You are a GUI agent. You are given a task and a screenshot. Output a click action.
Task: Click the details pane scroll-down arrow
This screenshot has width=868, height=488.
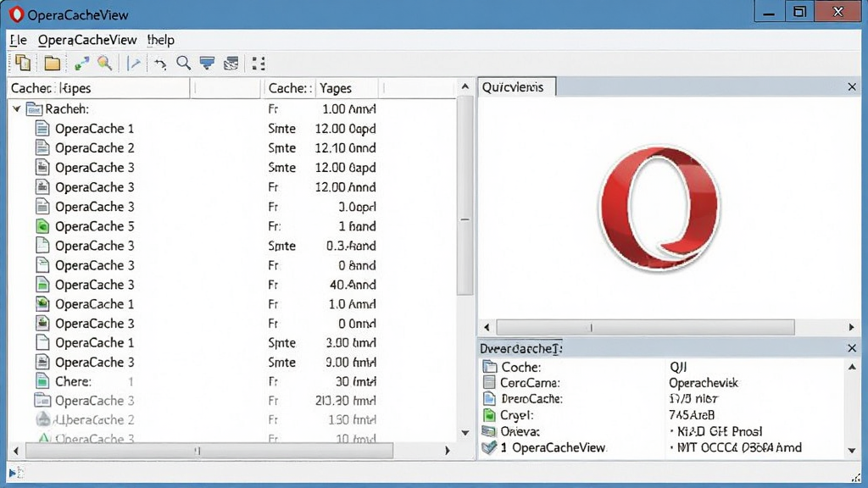[852, 451]
